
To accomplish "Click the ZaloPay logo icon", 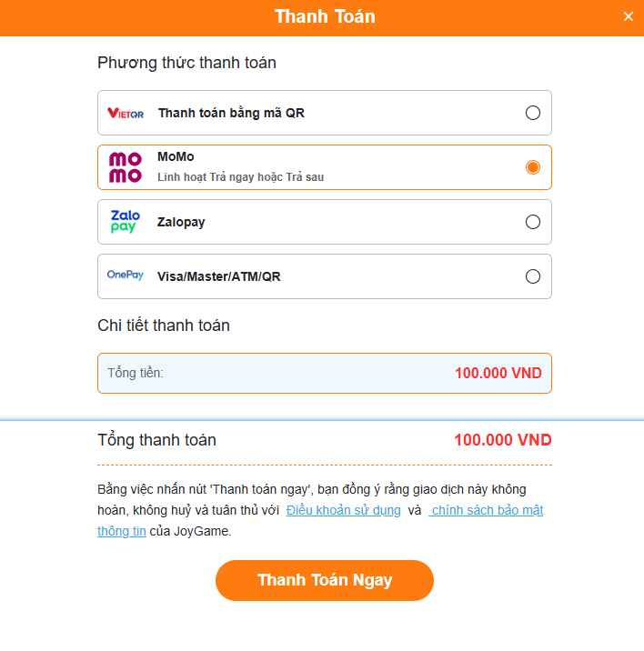I will 126,222.
